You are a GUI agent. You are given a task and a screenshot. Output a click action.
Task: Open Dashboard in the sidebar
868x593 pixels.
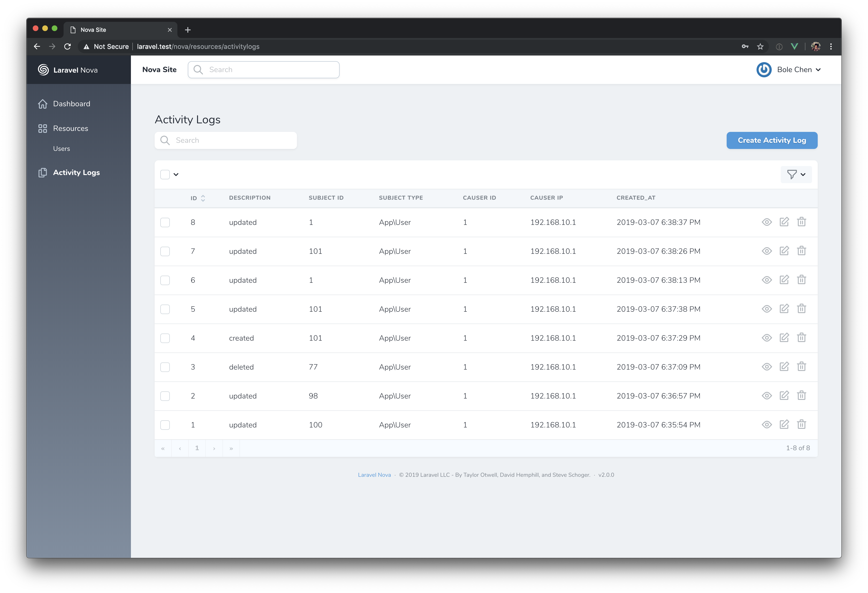click(71, 103)
